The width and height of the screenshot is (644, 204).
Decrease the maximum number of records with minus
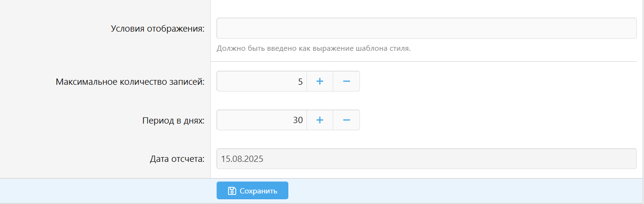coord(347,81)
